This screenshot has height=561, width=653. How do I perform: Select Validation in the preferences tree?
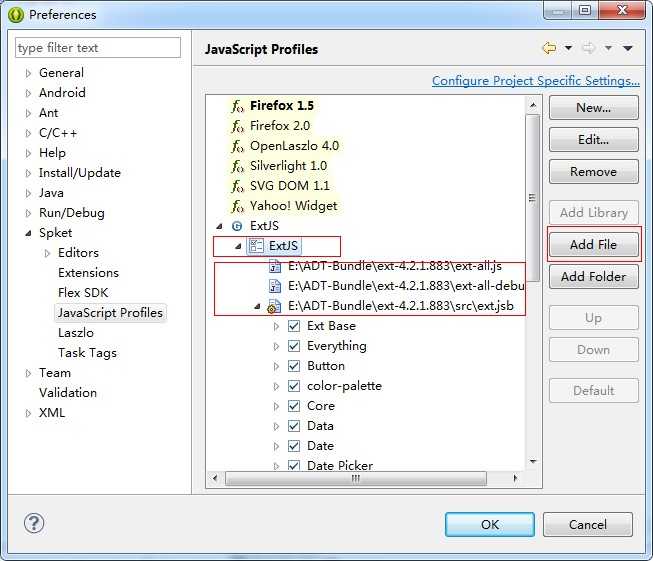(67, 393)
